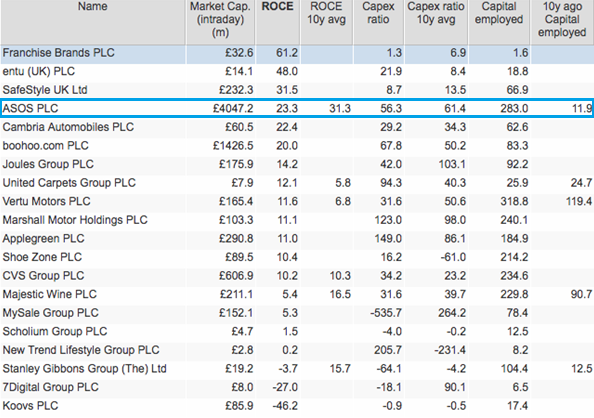Click the 10y ago Capital employed header
This screenshot has height=418, width=594.
click(562, 19)
